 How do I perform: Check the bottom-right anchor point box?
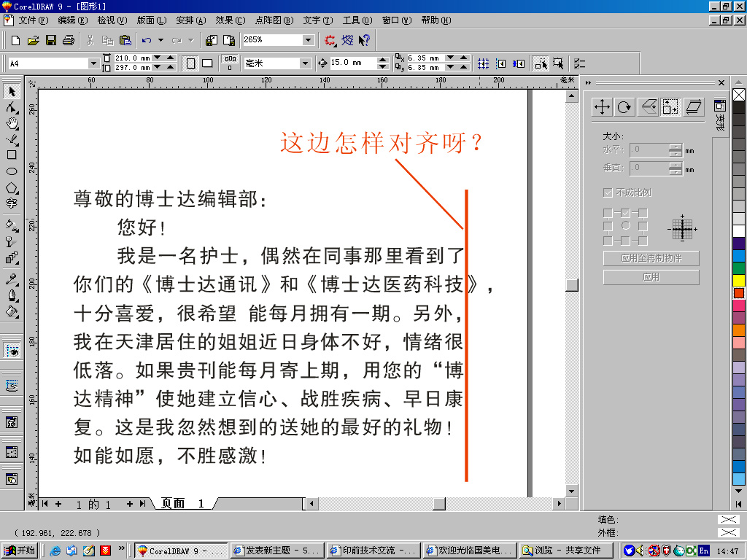[x=643, y=241]
